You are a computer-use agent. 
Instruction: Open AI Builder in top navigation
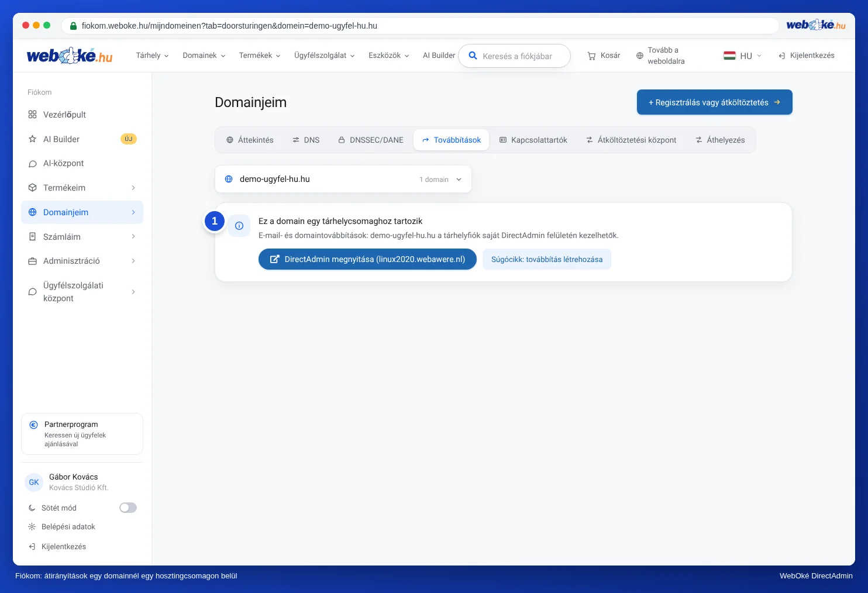439,56
